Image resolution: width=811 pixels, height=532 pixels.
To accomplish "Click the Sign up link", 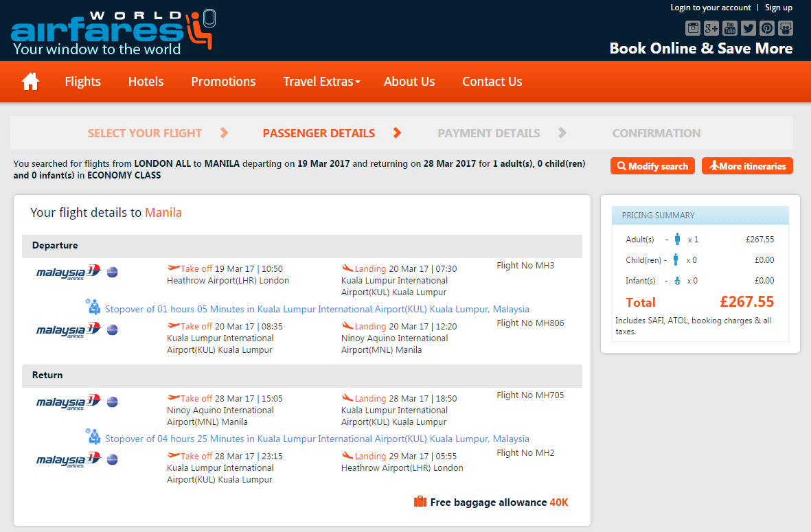I will (x=779, y=8).
